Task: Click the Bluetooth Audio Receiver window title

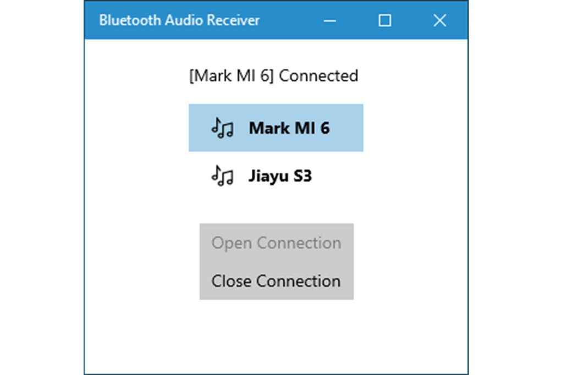Action: (x=179, y=20)
